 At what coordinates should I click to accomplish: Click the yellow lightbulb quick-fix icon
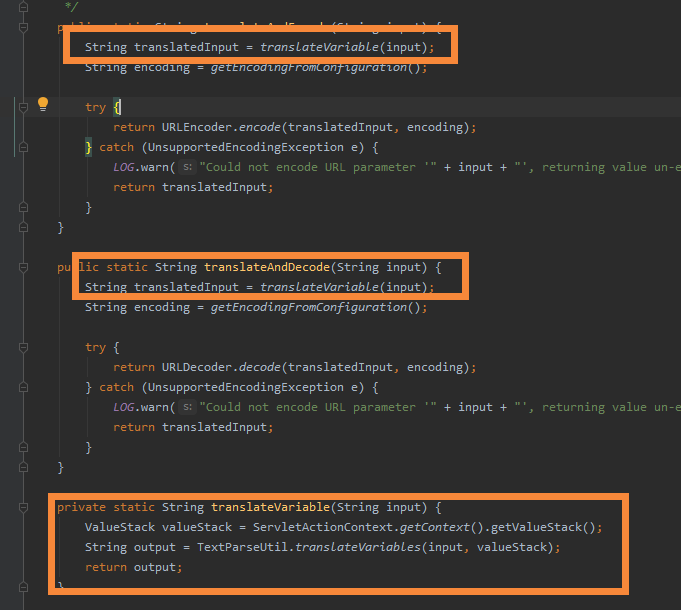pos(43,104)
